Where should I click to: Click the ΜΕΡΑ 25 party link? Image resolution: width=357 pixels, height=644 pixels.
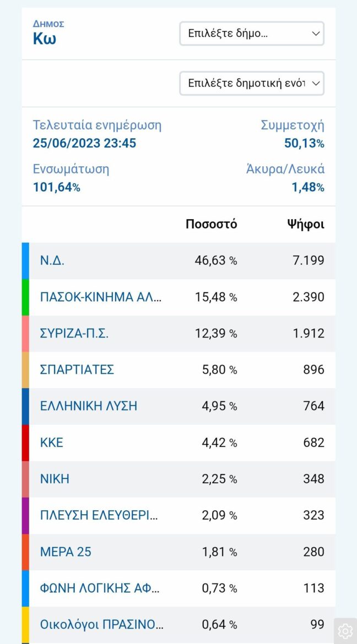[x=66, y=552]
